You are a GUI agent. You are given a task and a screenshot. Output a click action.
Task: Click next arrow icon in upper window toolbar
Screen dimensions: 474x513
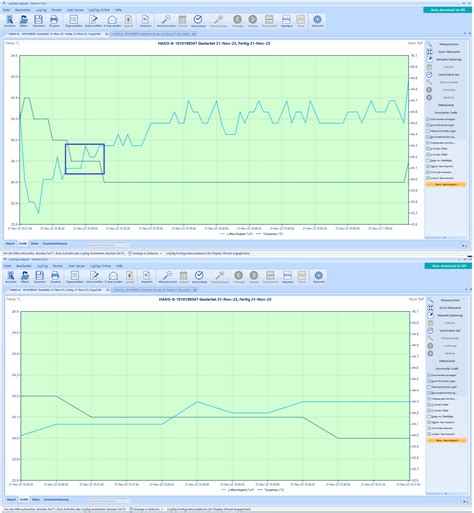tap(253, 21)
